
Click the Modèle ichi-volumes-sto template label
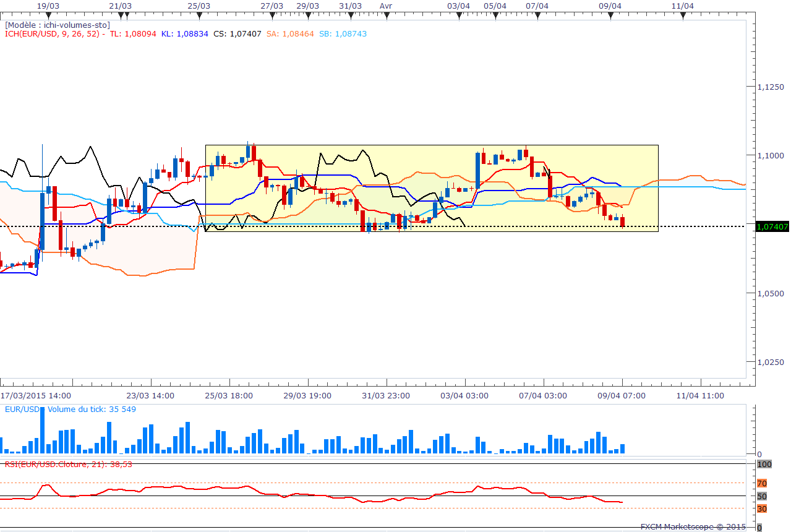(58, 25)
